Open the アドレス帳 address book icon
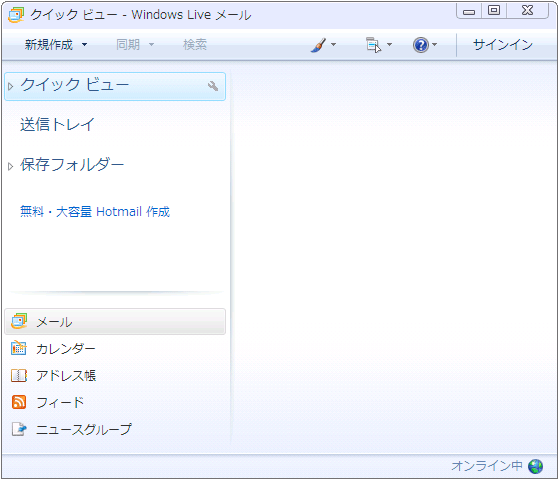560x479 pixels. (19, 375)
